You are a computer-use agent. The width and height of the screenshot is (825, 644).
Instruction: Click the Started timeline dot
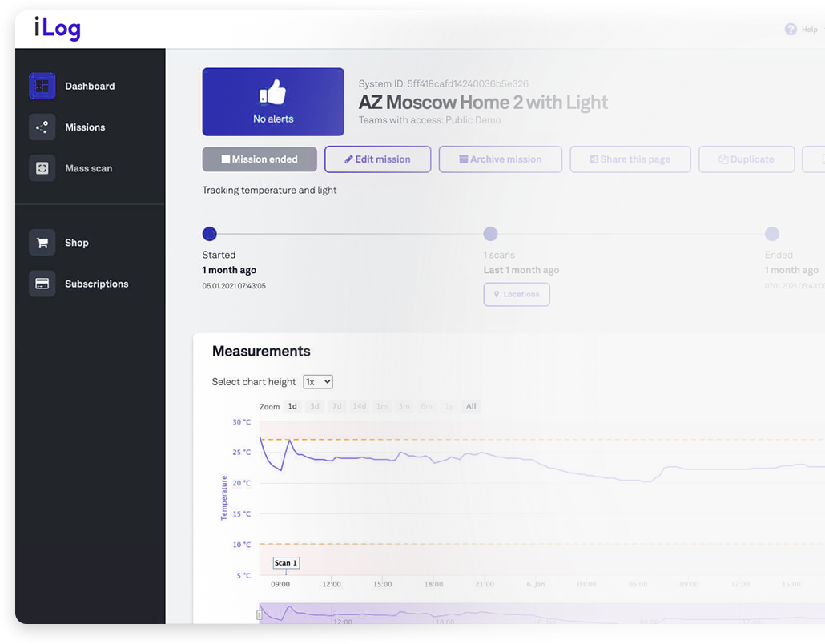(x=209, y=234)
